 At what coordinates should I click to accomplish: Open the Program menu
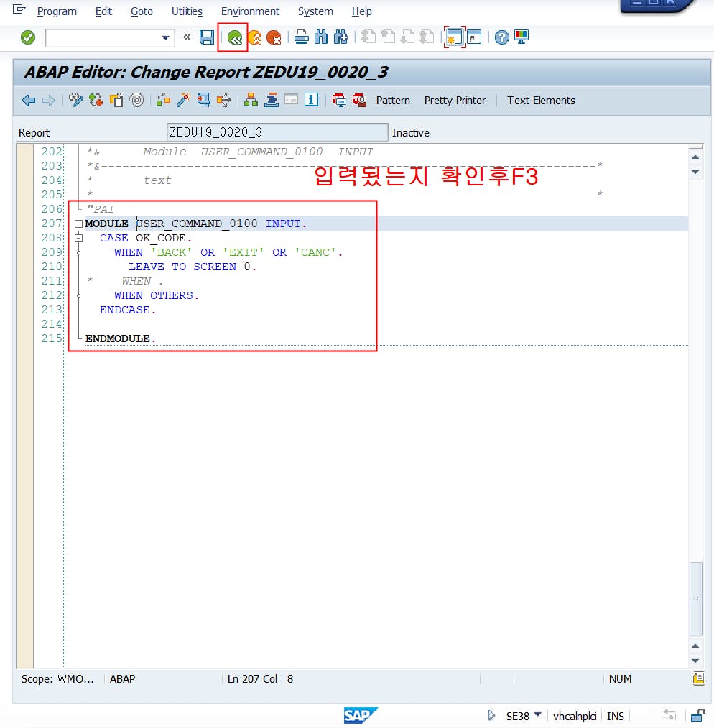(57, 11)
